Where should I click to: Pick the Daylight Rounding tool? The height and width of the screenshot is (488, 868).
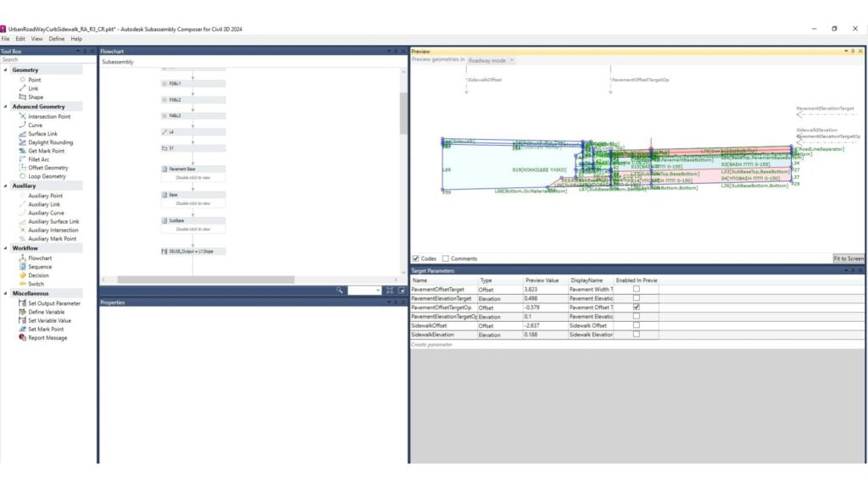point(50,142)
